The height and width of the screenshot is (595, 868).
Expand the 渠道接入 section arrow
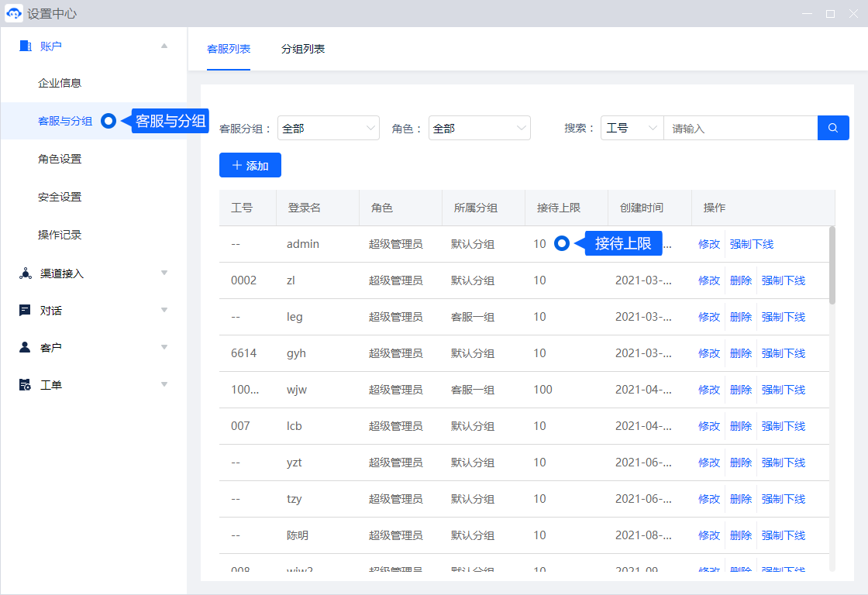[164, 273]
